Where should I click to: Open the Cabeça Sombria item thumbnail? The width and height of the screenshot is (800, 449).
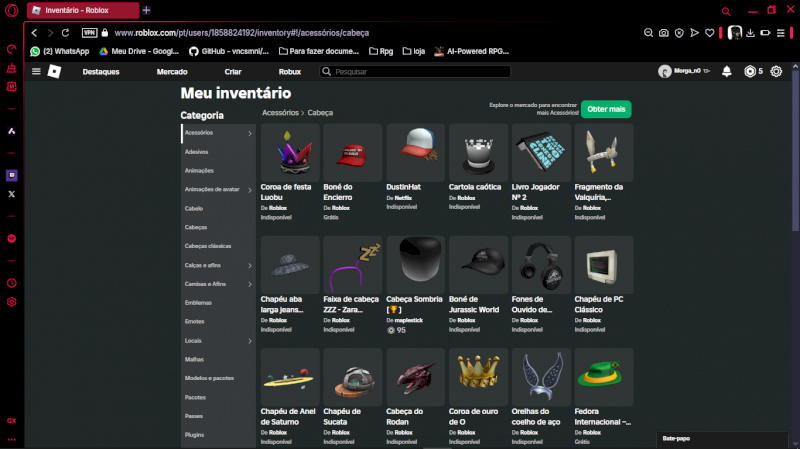415,264
